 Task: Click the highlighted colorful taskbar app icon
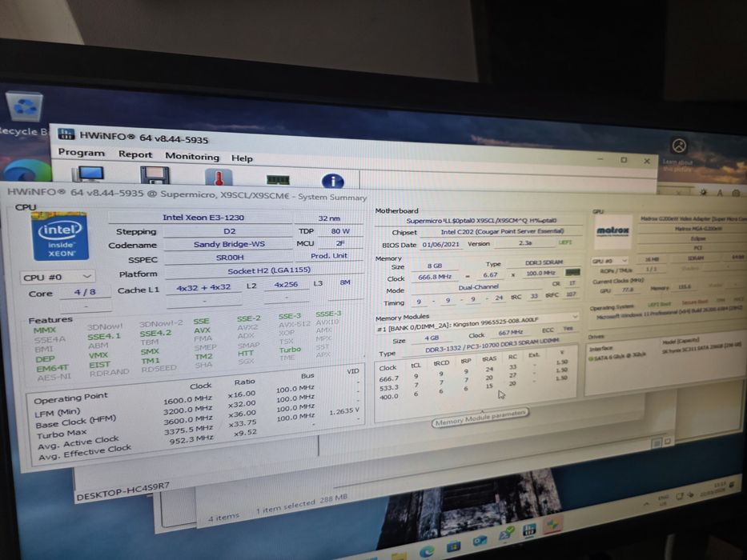click(x=552, y=525)
